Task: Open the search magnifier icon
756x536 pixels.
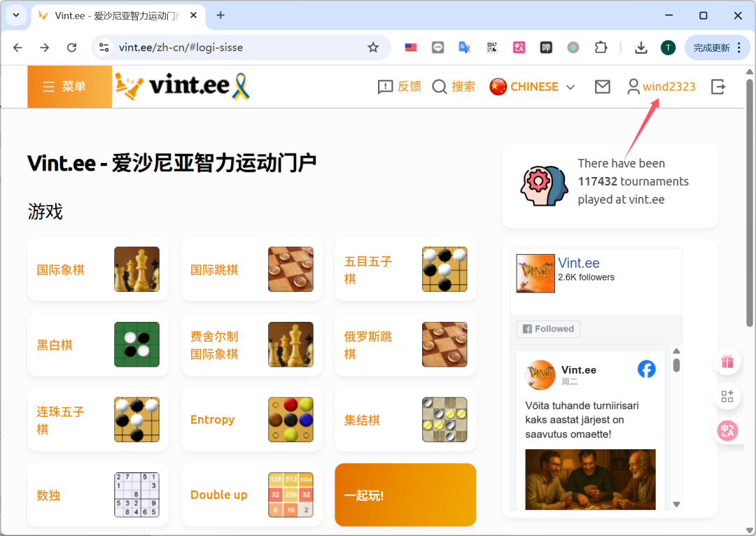Action: pyautogui.click(x=439, y=87)
